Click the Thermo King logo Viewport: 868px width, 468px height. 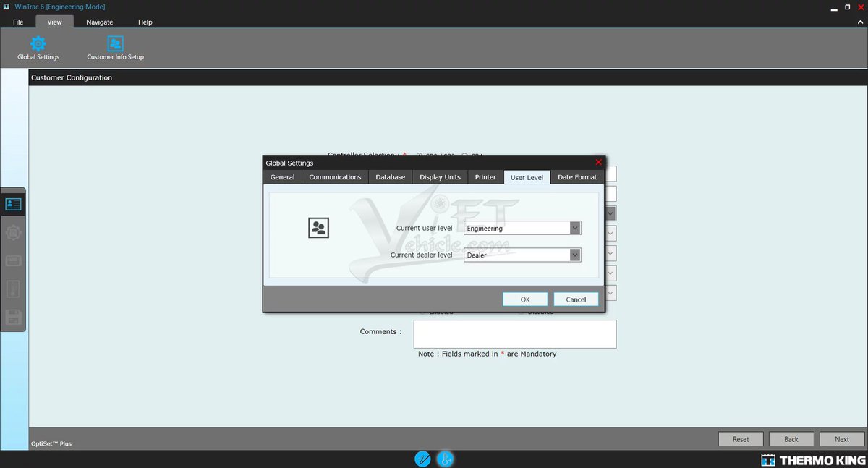[812, 460]
